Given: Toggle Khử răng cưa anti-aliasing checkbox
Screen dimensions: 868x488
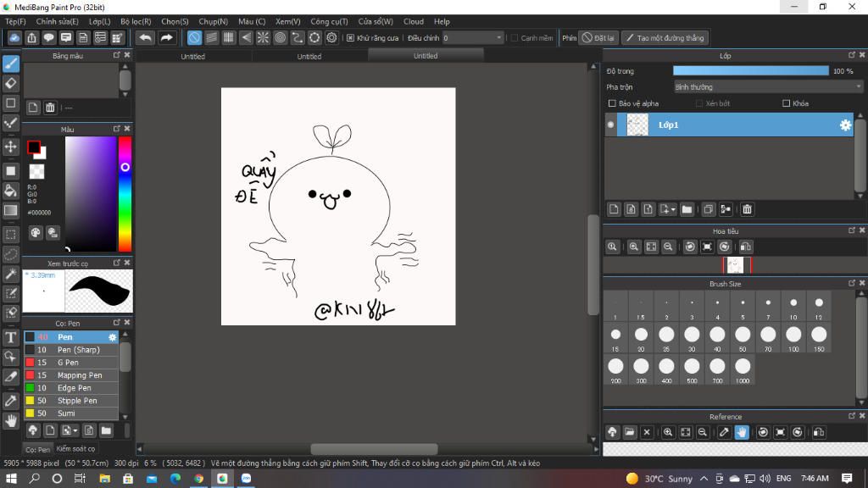Looking at the screenshot, I should 351,37.
